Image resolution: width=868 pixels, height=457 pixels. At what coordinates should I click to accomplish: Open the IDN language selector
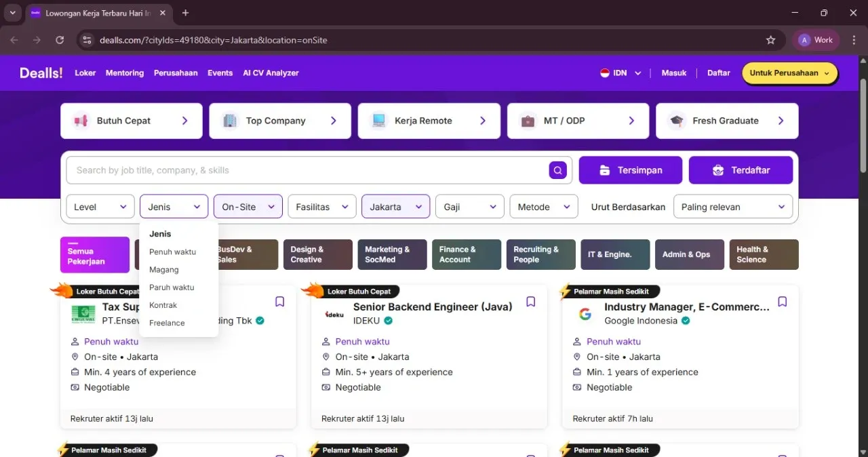tap(620, 73)
